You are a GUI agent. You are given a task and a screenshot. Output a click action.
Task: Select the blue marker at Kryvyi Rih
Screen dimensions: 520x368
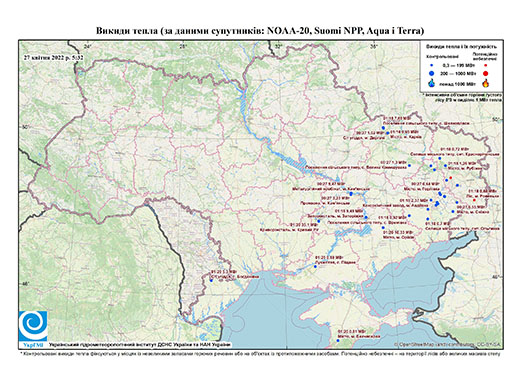point(318,221)
